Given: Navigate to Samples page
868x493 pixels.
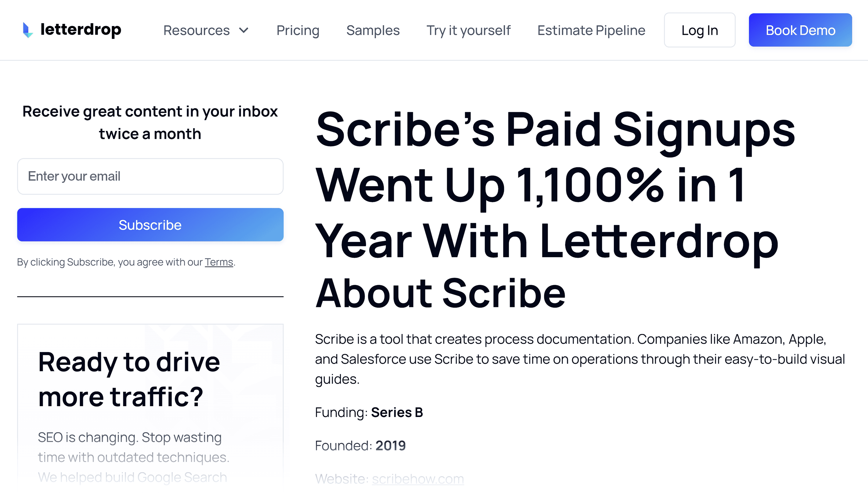Looking at the screenshot, I should [x=373, y=30].
